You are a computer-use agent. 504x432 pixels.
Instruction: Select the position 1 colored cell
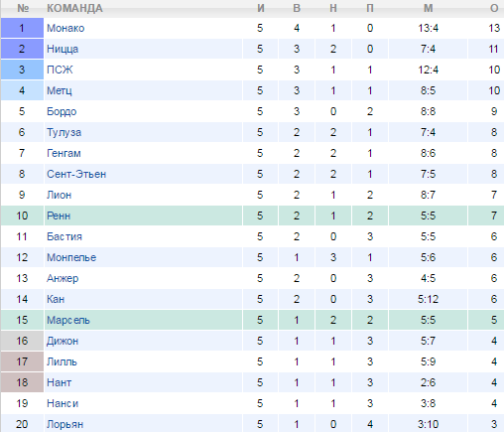tap(22, 28)
